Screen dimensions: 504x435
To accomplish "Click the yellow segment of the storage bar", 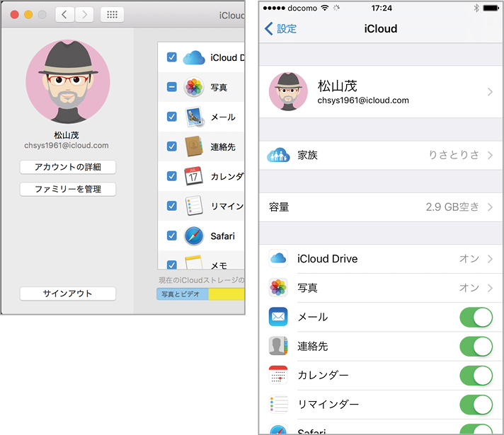I will [x=226, y=294].
